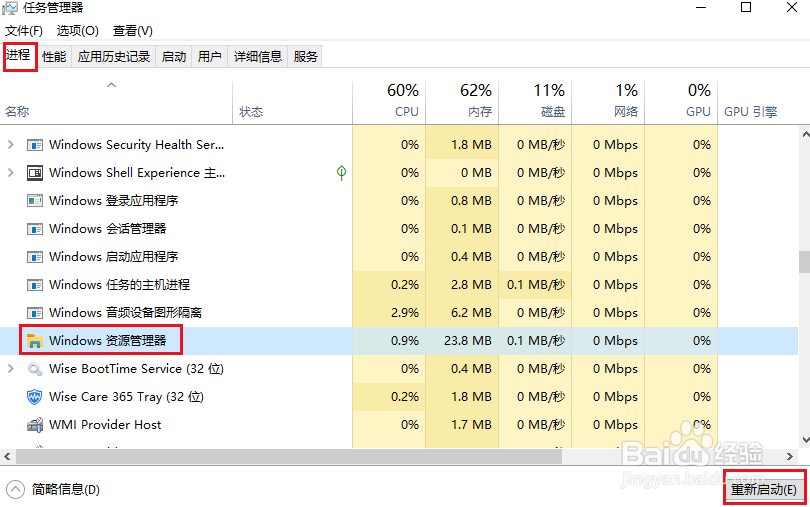The image size is (810, 507).
Task: Click the Windows 音频设备图形隔离 icon
Action: (35, 313)
